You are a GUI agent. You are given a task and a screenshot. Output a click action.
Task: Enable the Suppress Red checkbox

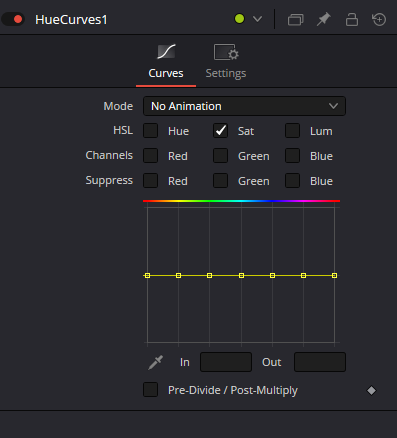coord(151,181)
